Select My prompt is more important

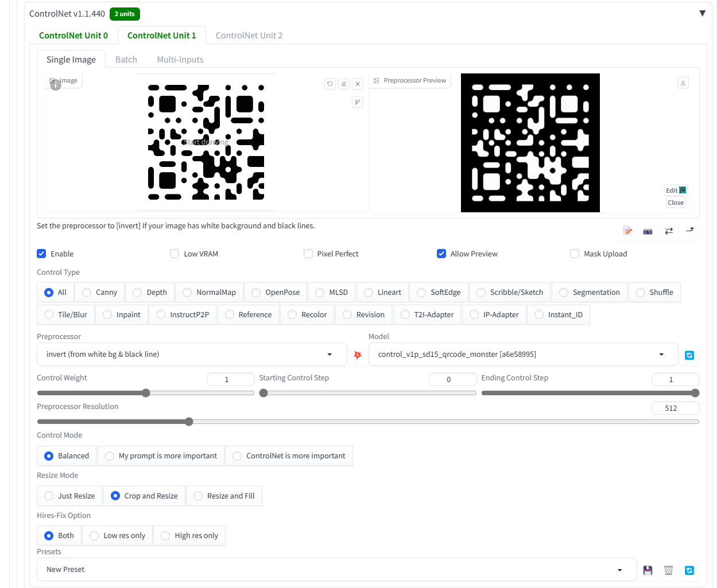pyautogui.click(x=161, y=456)
